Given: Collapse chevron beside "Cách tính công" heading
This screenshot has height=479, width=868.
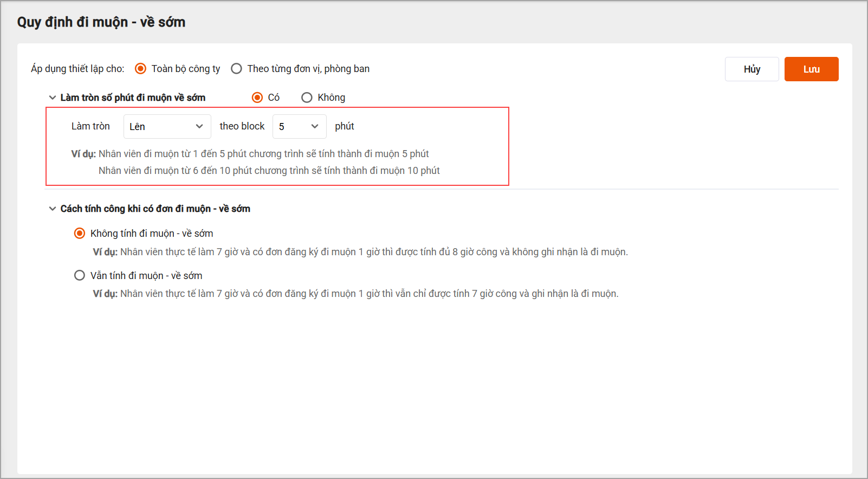Looking at the screenshot, I should tap(53, 209).
